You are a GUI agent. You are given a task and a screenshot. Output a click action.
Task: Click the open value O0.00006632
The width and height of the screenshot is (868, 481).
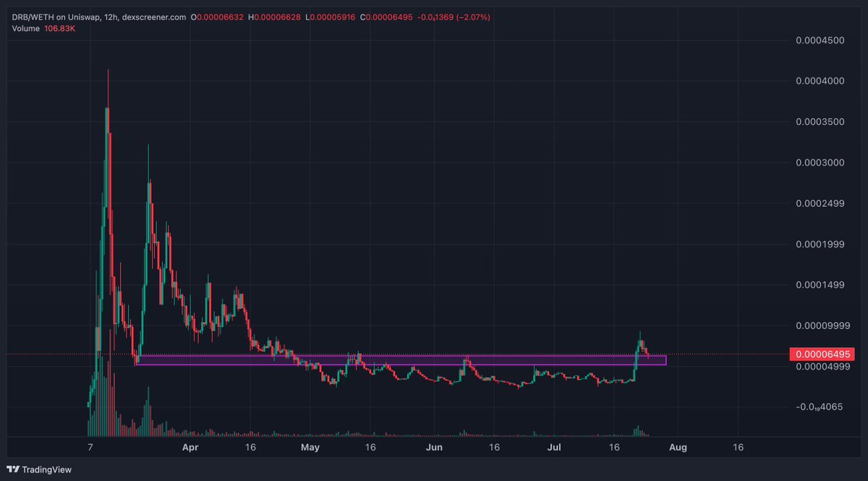click(218, 17)
